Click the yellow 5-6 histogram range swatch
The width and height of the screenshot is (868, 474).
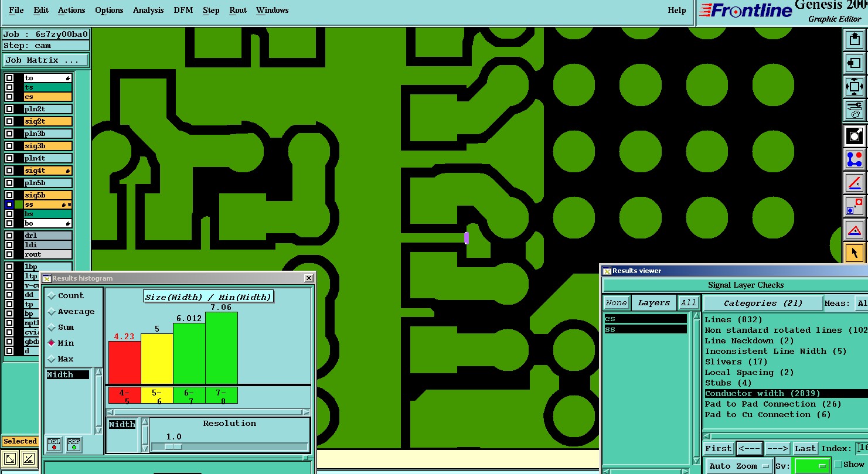pyautogui.click(x=157, y=395)
